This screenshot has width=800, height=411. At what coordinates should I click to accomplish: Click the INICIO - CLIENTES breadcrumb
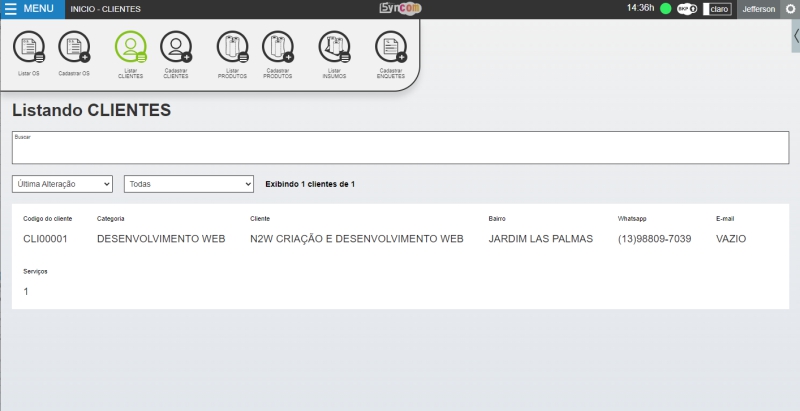click(x=106, y=9)
